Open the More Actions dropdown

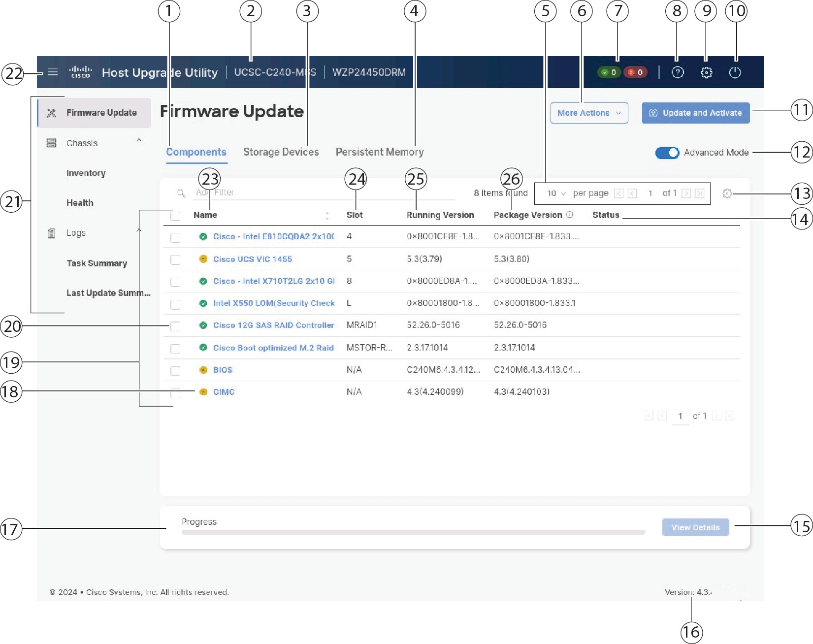point(589,113)
